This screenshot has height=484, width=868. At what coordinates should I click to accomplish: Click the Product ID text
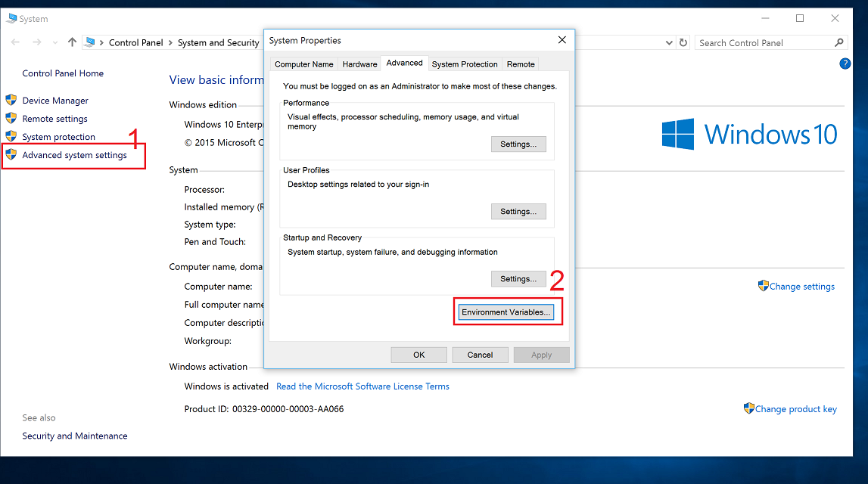tap(264, 409)
